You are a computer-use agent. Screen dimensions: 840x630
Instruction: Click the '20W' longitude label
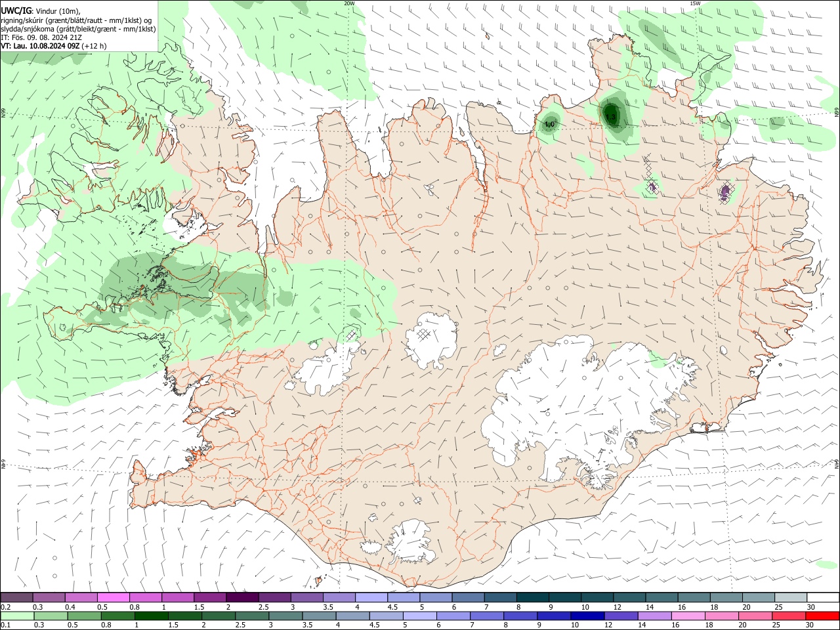(x=349, y=3)
